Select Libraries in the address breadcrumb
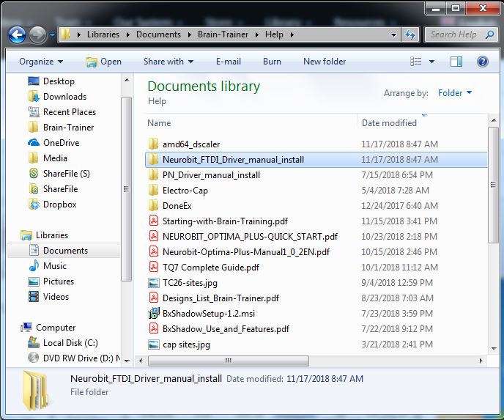The width and height of the screenshot is (504, 420). pyautogui.click(x=103, y=34)
